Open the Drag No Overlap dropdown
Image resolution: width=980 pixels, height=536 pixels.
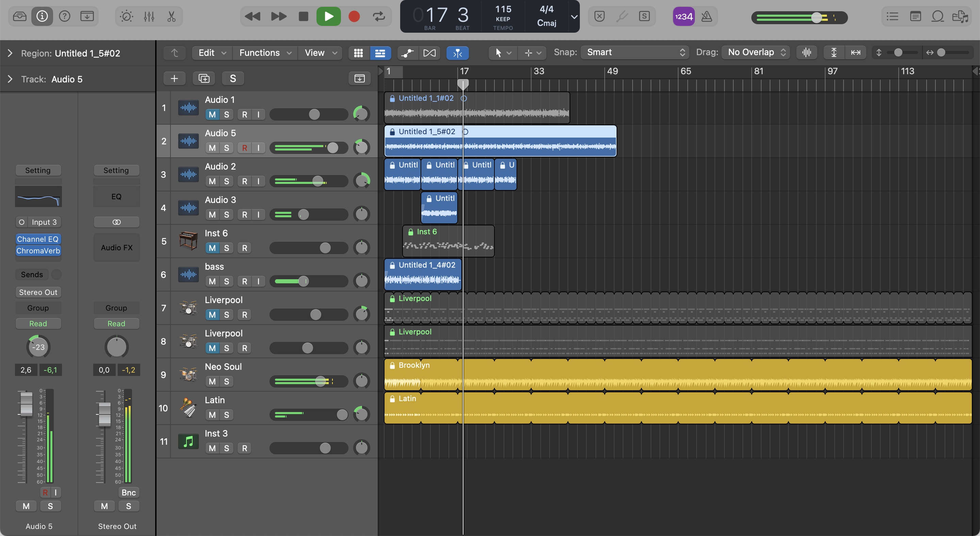pos(755,52)
